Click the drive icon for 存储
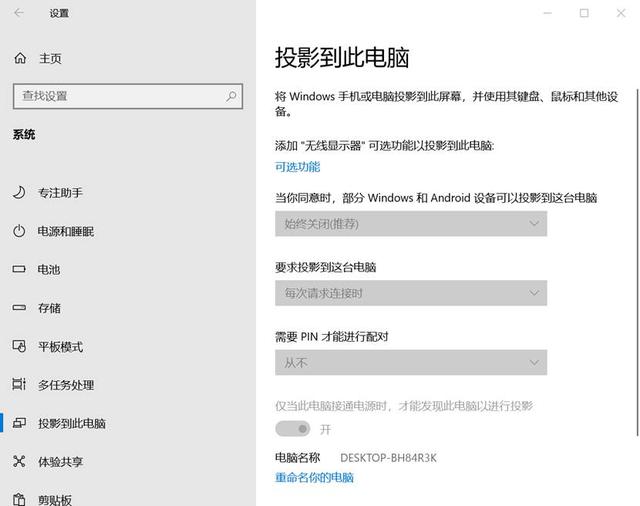 point(19,308)
